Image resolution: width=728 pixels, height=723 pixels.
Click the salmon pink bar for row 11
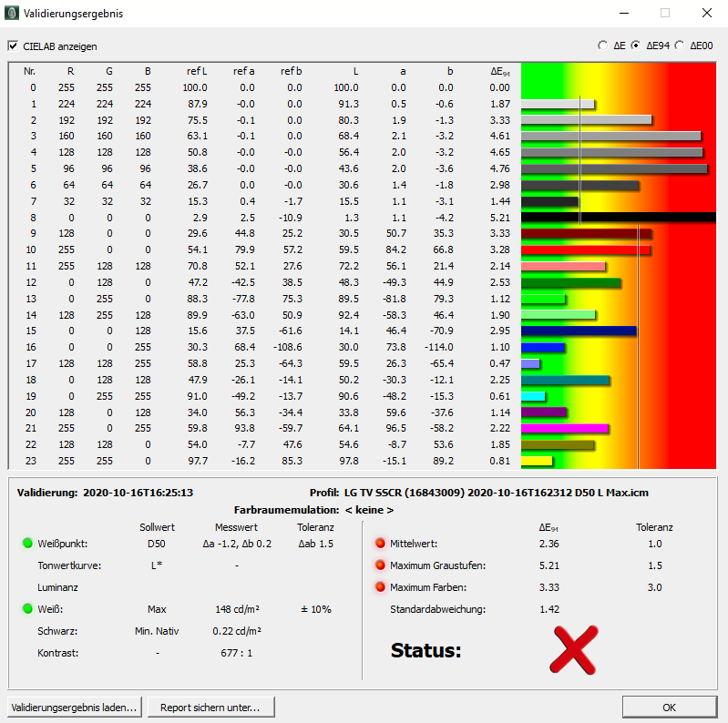(x=563, y=267)
